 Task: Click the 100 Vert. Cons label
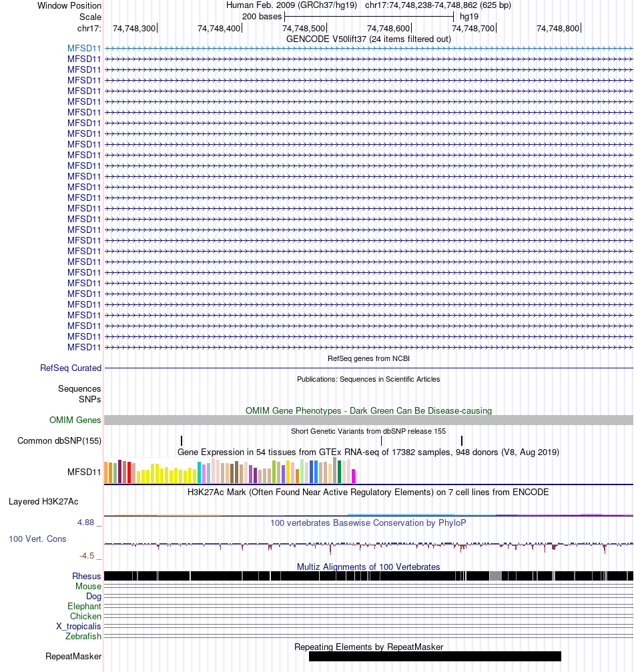point(37,539)
